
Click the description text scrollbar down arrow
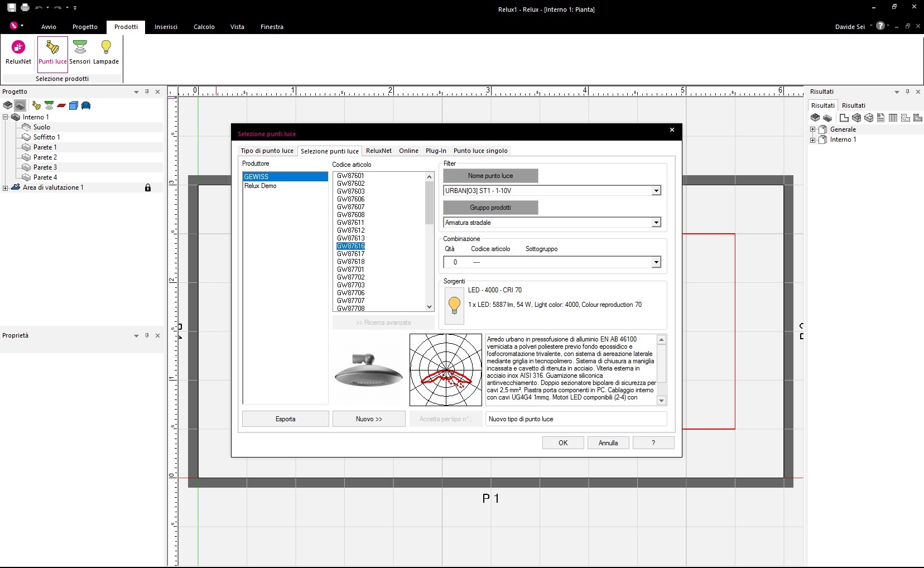pos(661,401)
